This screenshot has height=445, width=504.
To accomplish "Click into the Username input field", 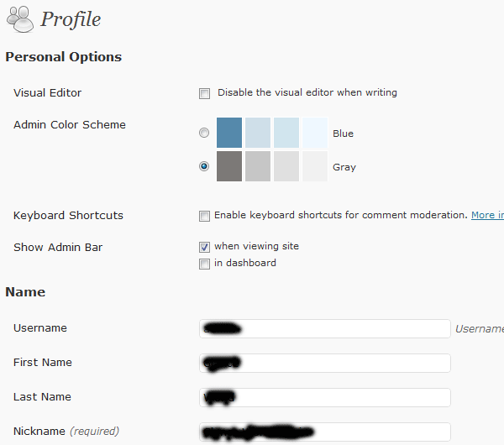I will tap(324, 328).
